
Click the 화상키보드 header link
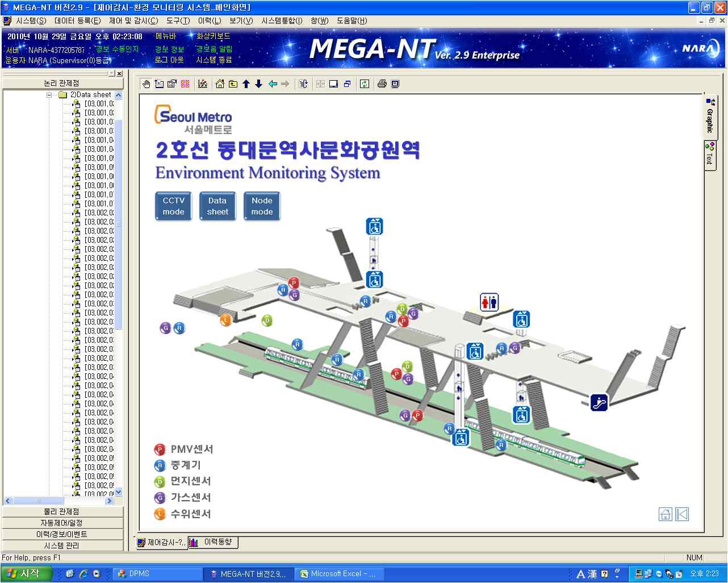point(214,36)
